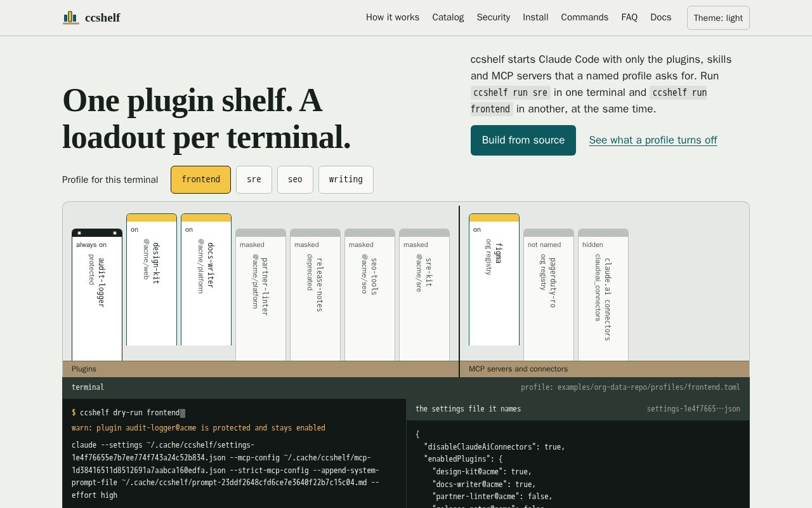Click the ccshelf bookshelf logo icon
This screenshot has width=812, height=508.
click(x=70, y=18)
